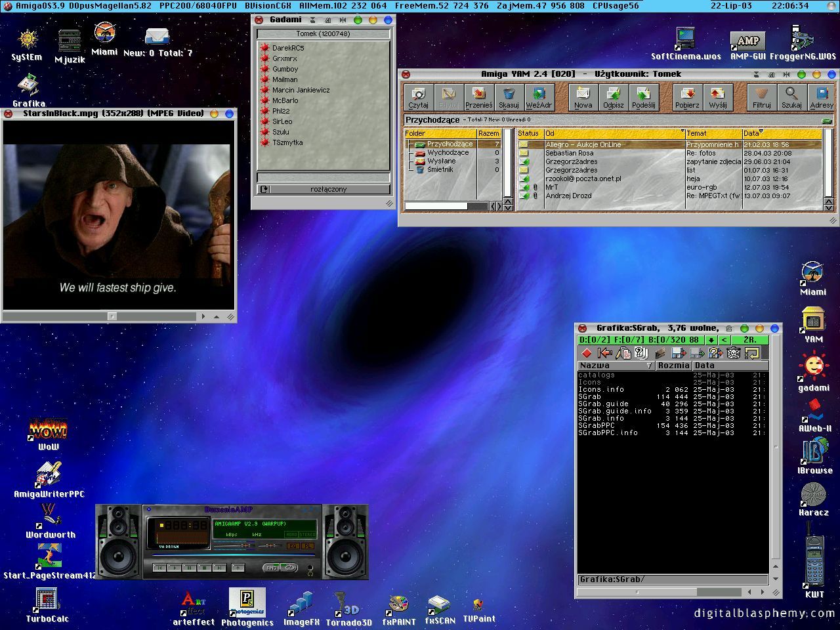Screen dimensions: 840x630
Task: Select contact SirLeo in Gadami list
Action: [x=282, y=121]
